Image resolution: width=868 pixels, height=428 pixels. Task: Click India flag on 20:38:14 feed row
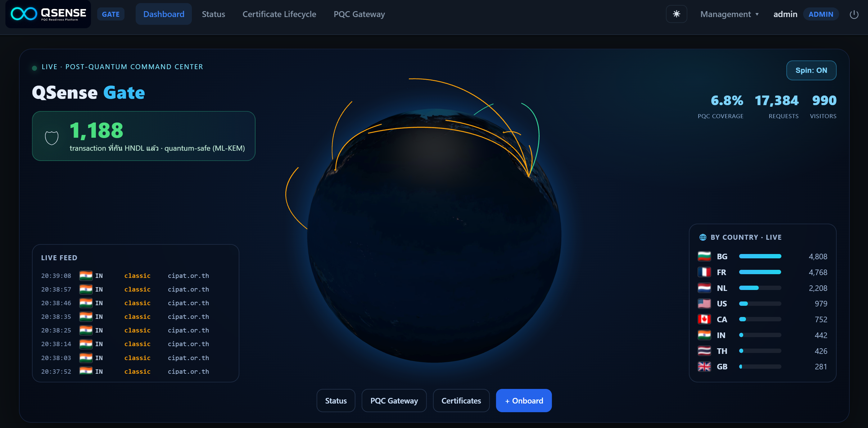(x=86, y=344)
